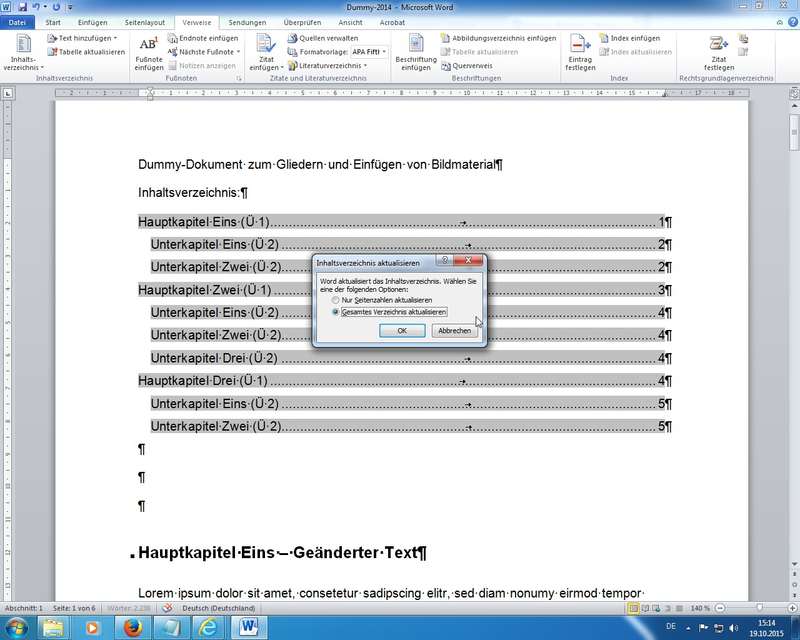
Task: Open the Datei tab
Action: tap(17, 22)
